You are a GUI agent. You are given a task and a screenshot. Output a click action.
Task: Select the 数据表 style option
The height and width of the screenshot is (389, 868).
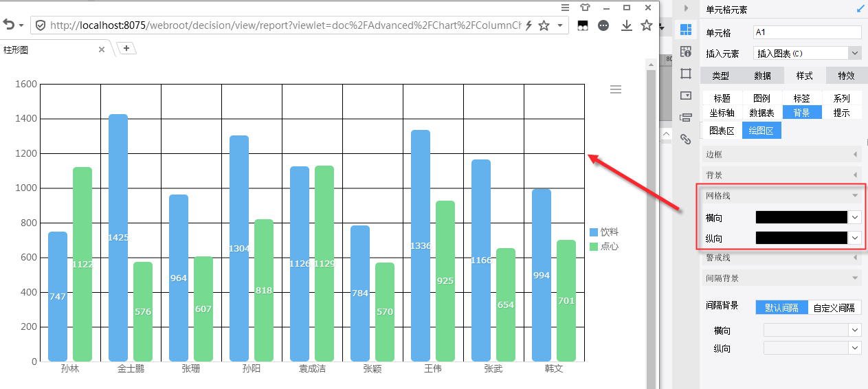click(x=761, y=112)
